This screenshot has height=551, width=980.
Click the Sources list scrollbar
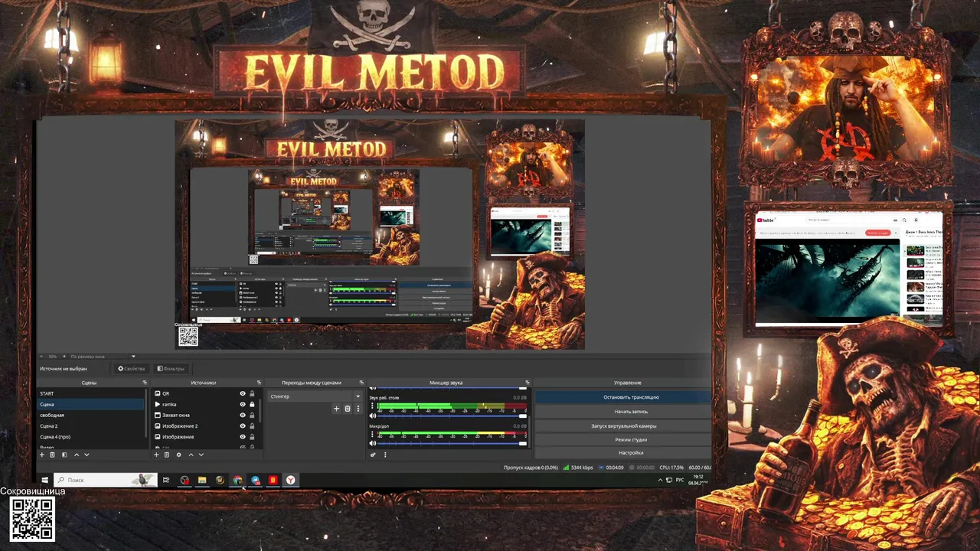pos(260,409)
